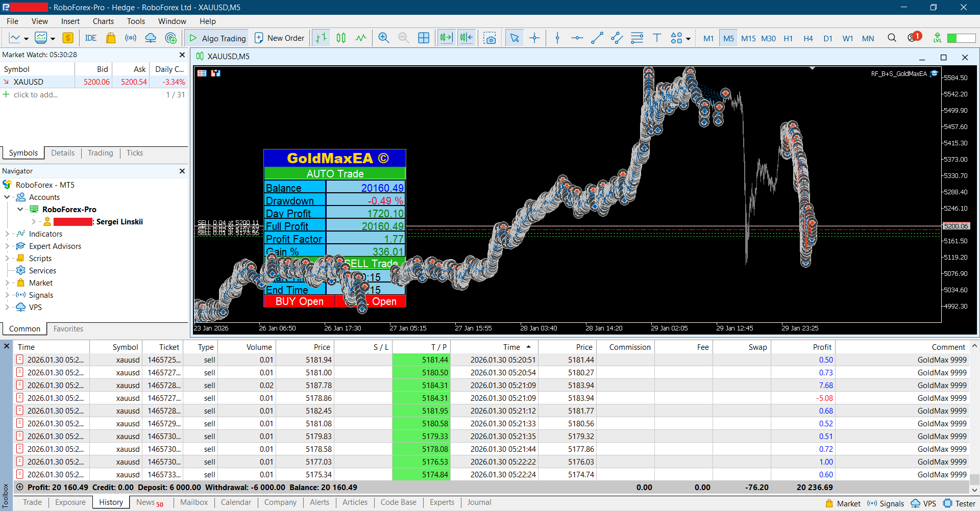Image resolution: width=980 pixels, height=512 pixels.
Task: Take a chart screenshot with camera icon
Action: (490, 38)
